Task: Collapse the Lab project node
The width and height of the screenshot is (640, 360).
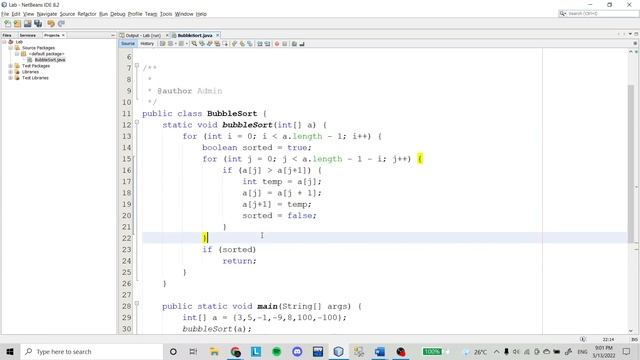Action: coord(4,42)
